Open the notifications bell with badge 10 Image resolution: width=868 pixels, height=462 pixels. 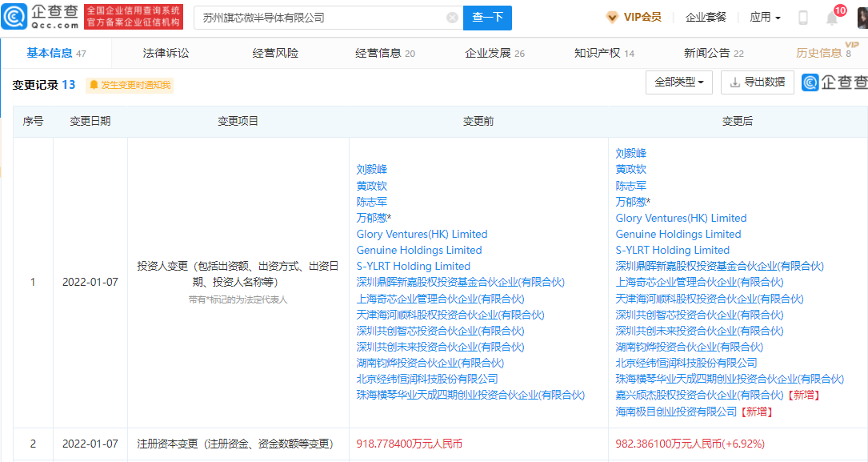(833, 17)
